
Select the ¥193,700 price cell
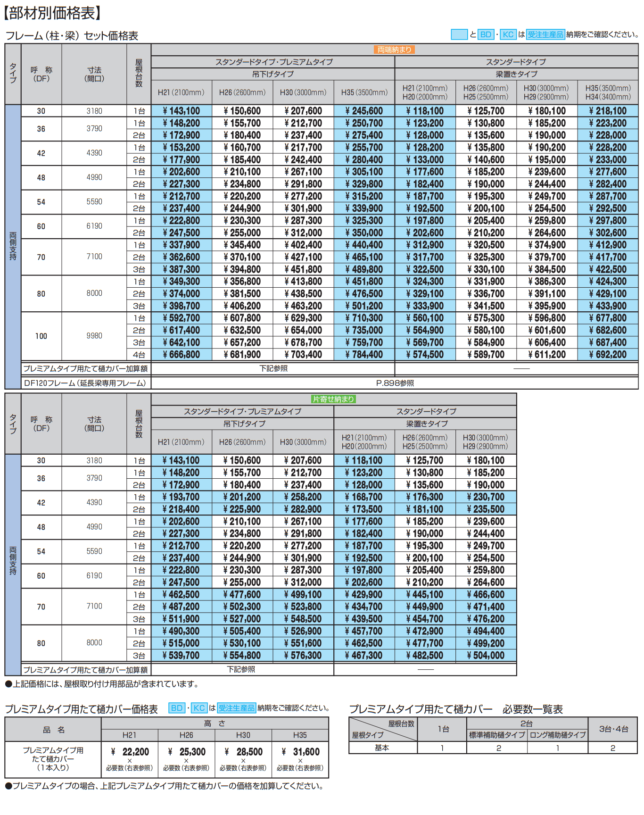click(x=181, y=497)
